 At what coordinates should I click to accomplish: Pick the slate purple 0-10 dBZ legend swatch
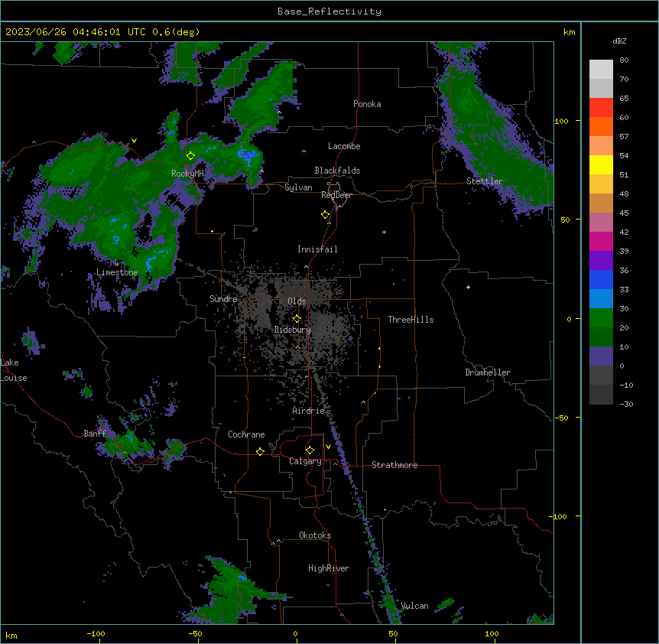[x=601, y=356]
